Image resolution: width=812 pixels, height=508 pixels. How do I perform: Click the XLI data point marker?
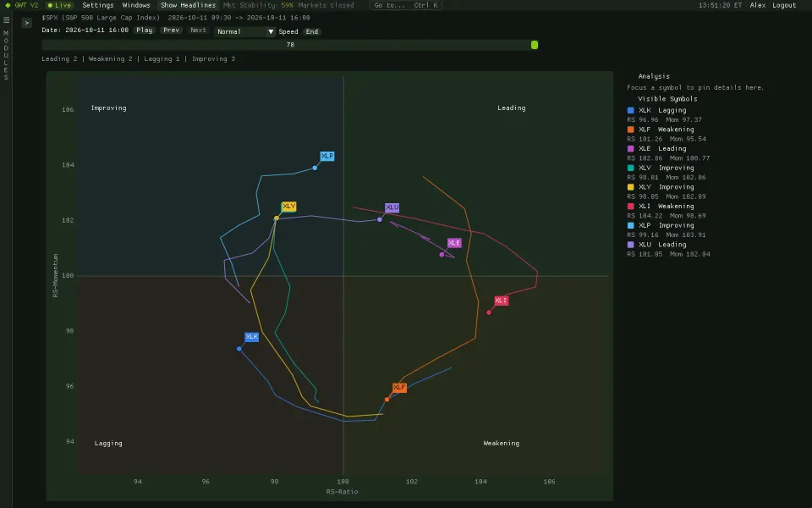pos(489,312)
